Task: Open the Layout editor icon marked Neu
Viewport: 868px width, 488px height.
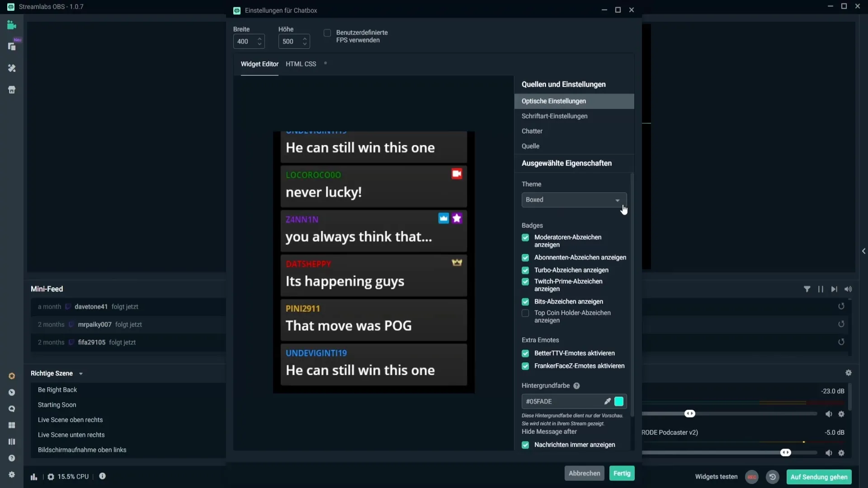Action: 12,47
